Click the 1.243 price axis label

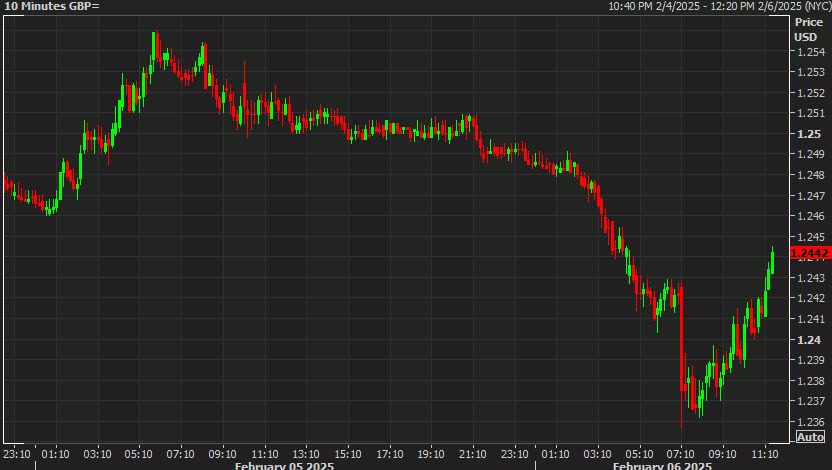tap(811, 277)
